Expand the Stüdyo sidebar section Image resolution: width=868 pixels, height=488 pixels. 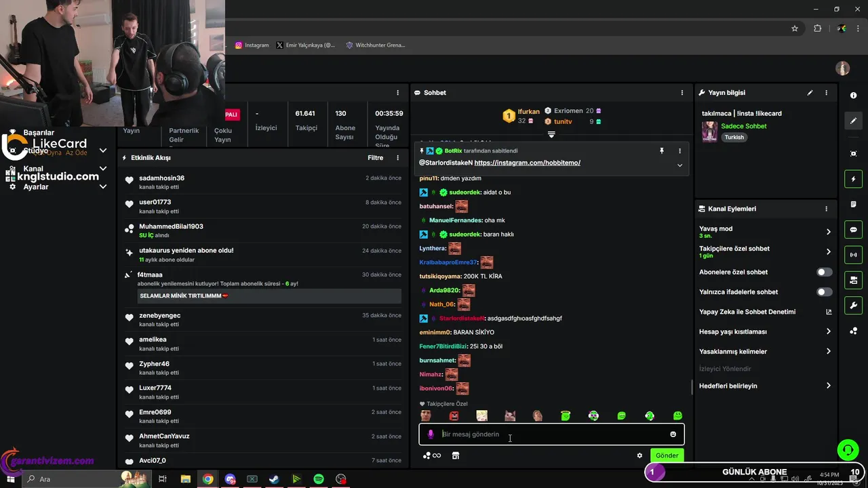(103, 150)
